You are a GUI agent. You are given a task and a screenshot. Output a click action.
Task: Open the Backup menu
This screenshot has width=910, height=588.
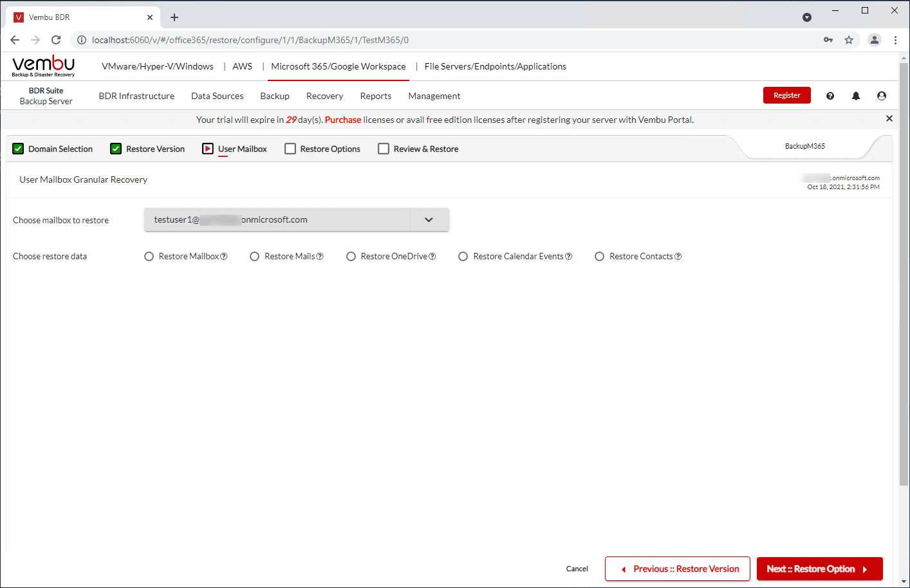pyautogui.click(x=275, y=96)
